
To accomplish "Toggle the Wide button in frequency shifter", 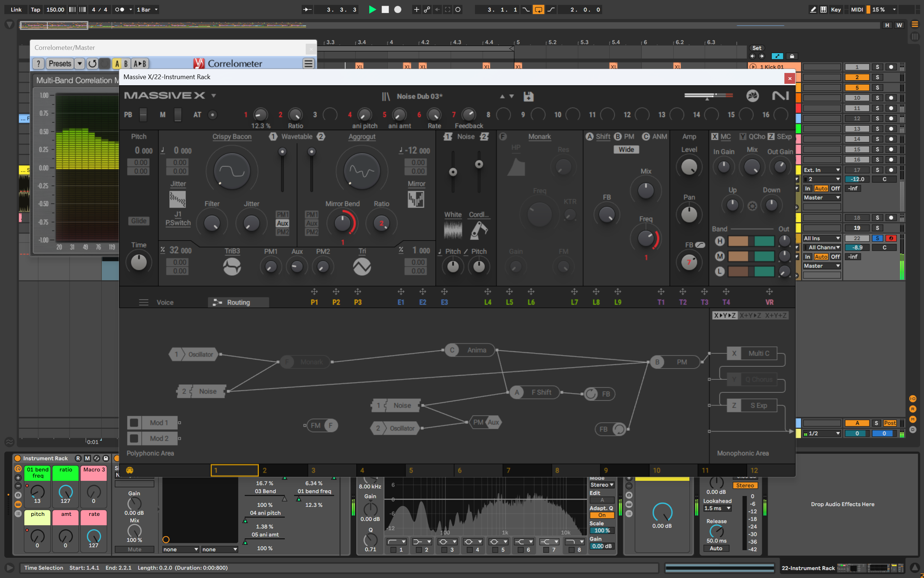I will click(626, 150).
